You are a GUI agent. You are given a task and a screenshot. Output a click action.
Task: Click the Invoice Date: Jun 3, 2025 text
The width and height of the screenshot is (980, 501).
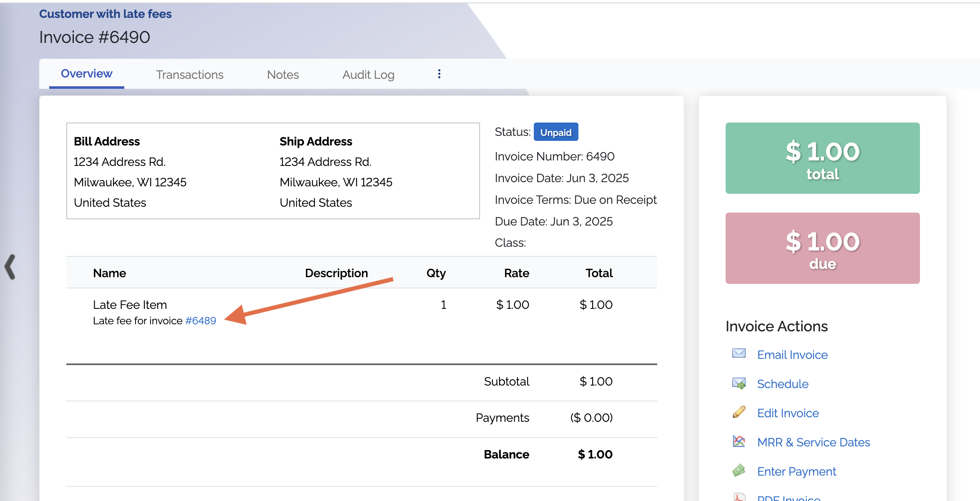(x=561, y=178)
